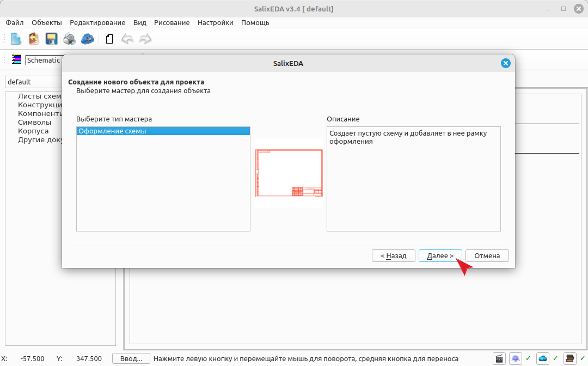This screenshot has width=588, height=366.
Task: Open the Редактирование menu
Action: (x=97, y=22)
